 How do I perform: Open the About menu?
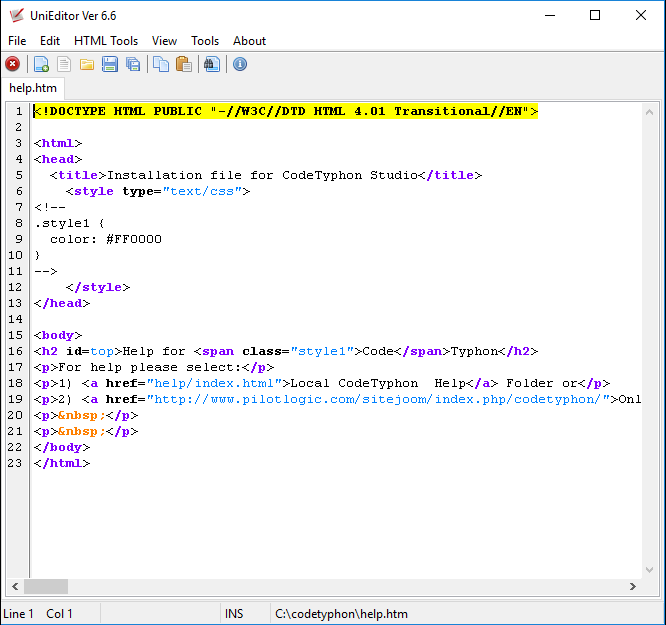coord(249,41)
